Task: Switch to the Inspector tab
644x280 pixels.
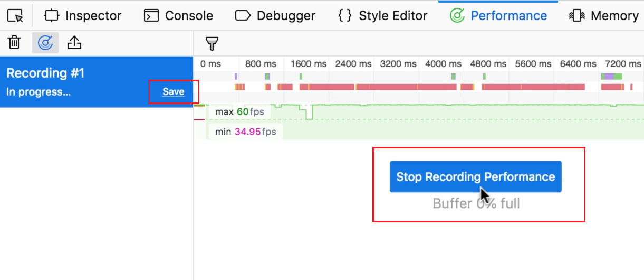Action: pos(83,16)
